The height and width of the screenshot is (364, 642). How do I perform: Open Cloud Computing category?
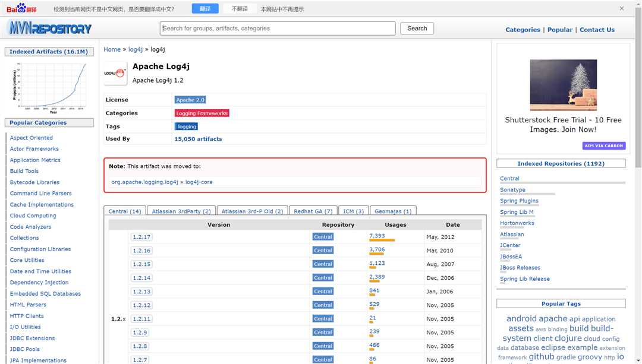[x=33, y=216]
